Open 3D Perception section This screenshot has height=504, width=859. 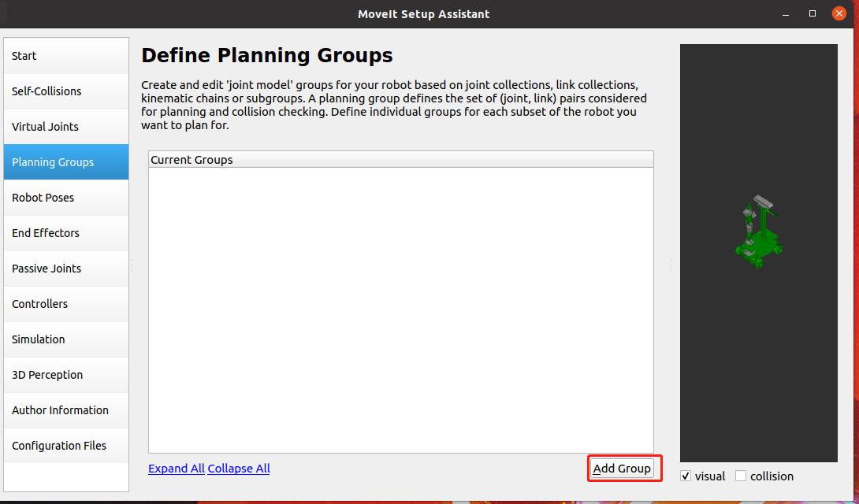coord(66,375)
